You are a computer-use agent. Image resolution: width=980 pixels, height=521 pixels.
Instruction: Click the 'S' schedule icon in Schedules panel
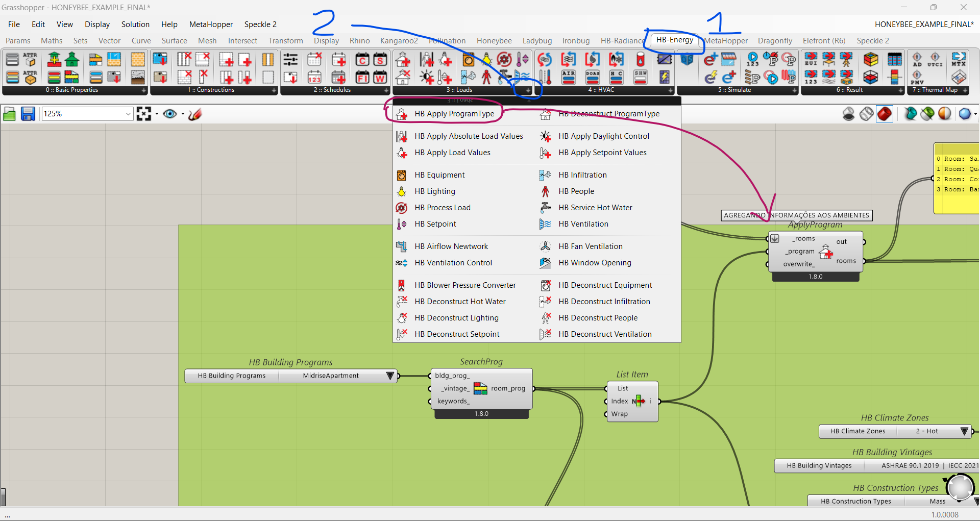tap(380, 60)
